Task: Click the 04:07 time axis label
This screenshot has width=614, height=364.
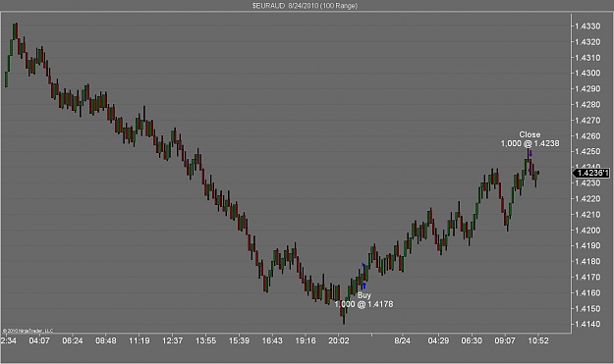Action: [x=39, y=340]
